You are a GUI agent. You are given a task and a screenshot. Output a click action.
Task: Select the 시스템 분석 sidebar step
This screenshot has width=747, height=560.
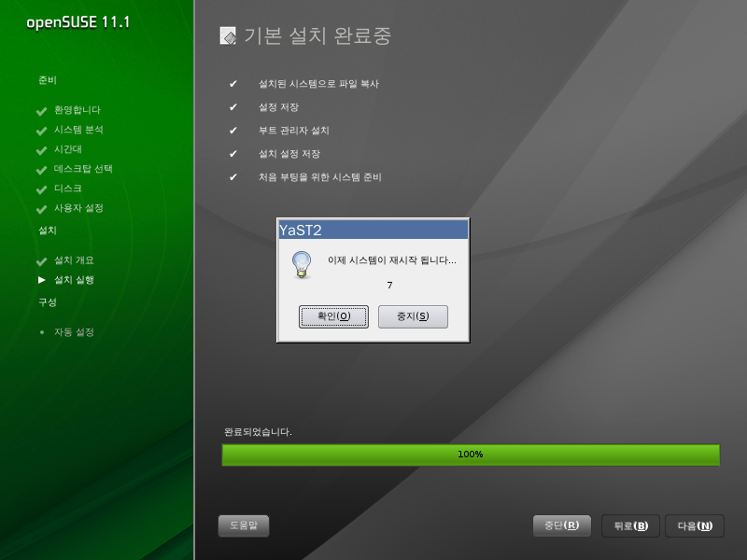[x=78, y=130]
